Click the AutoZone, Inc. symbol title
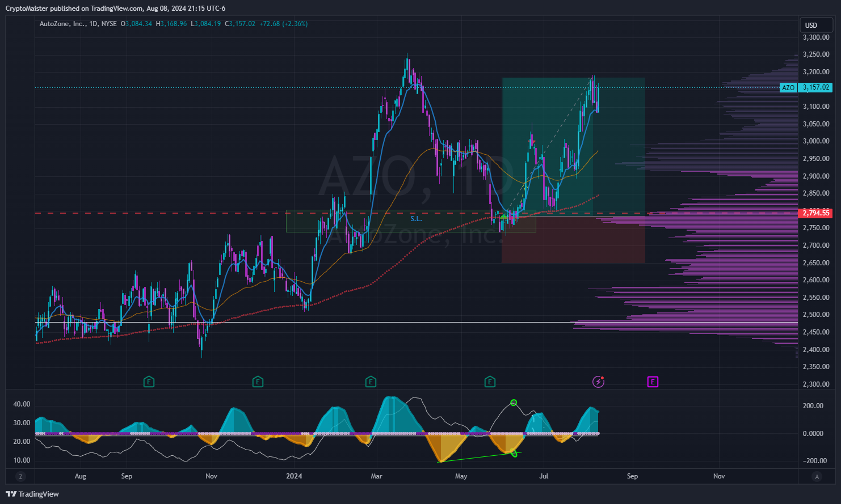 (x=62, y=24)
